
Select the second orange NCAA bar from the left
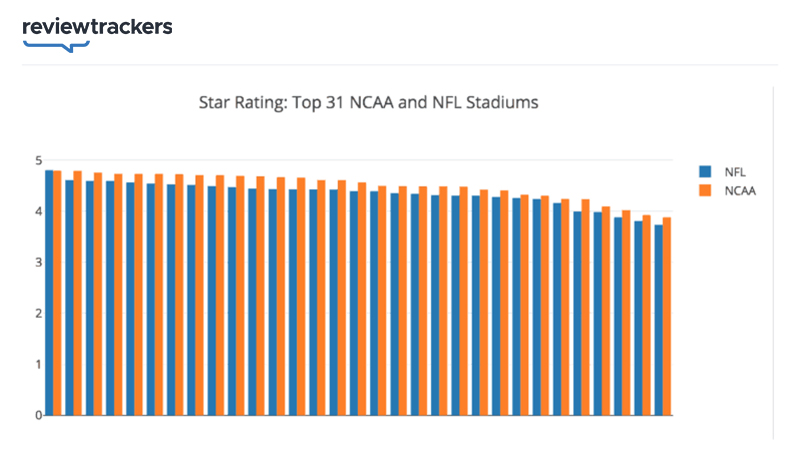click(x=78, y=292)
